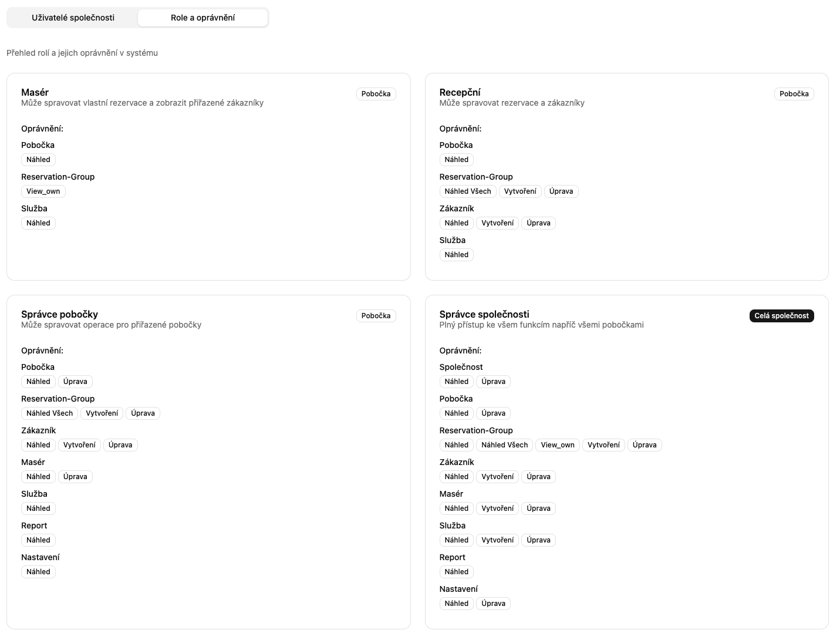Open the Recepční role title
This screenshot has height=640, width=840.
click(x=460, y=92)
